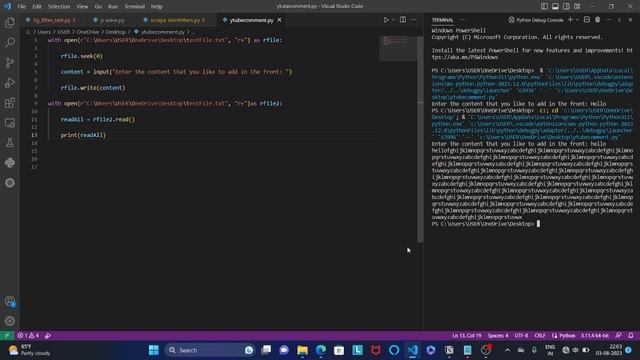Screen dimensions: 640x360
Task: Open the File menu
Action: pos(22,7)
